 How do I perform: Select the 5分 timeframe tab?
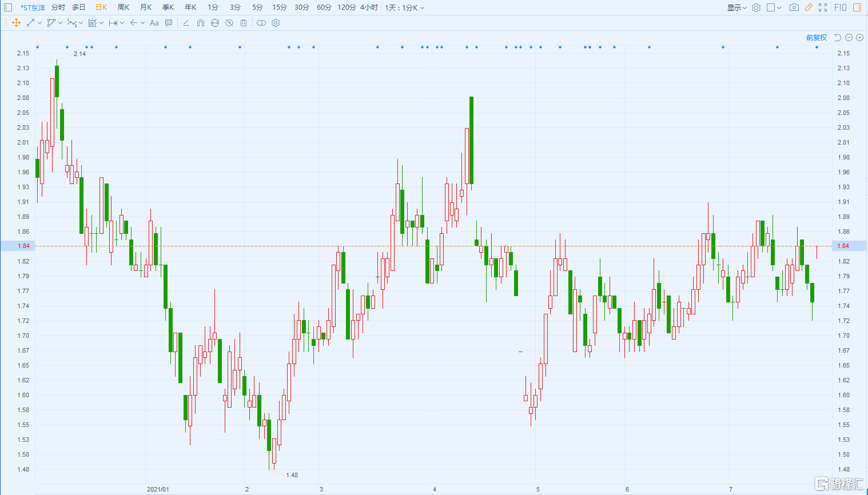point(257,7)
